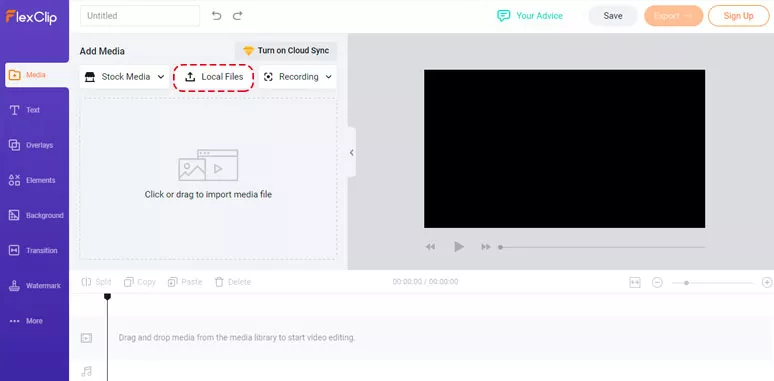The height and width of the screenshot is (381, 774).
Task: Zoom in the timeline
Action: coord(767,282)
